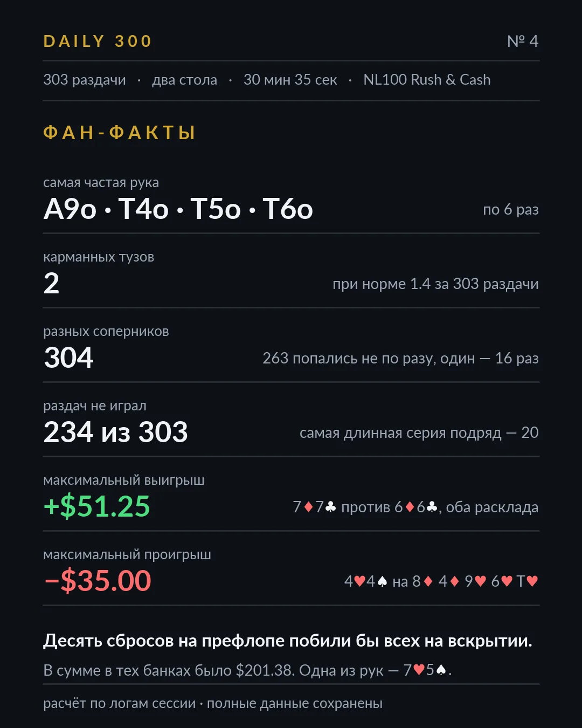Viewport: 582px width, 728px height.
Task: Click the +$51.25 max win amount
Action: pos(97,506)
